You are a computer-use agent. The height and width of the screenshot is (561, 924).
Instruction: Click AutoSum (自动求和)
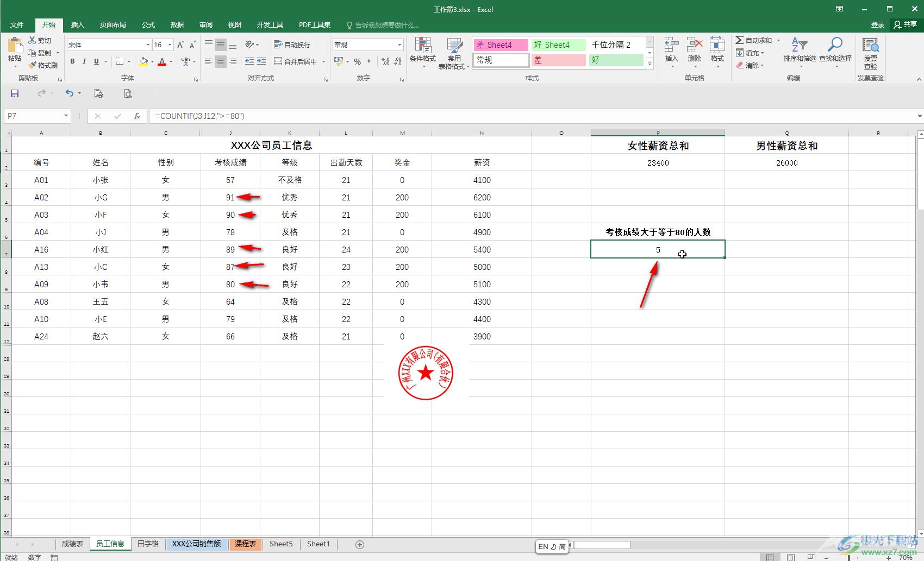pyautogui.click(x=754, y=40)
